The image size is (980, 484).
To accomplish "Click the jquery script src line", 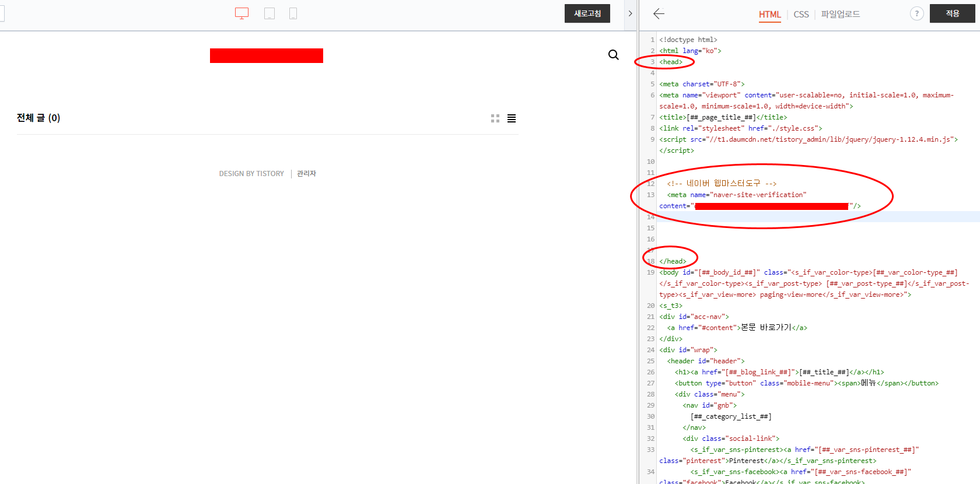I will 808,139.
